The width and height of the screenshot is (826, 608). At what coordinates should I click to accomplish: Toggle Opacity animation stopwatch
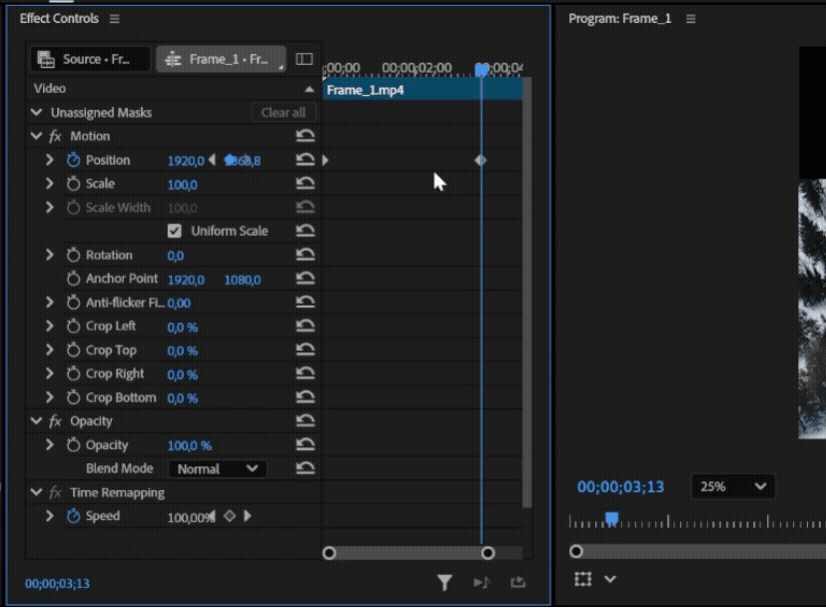click(73, 445)
